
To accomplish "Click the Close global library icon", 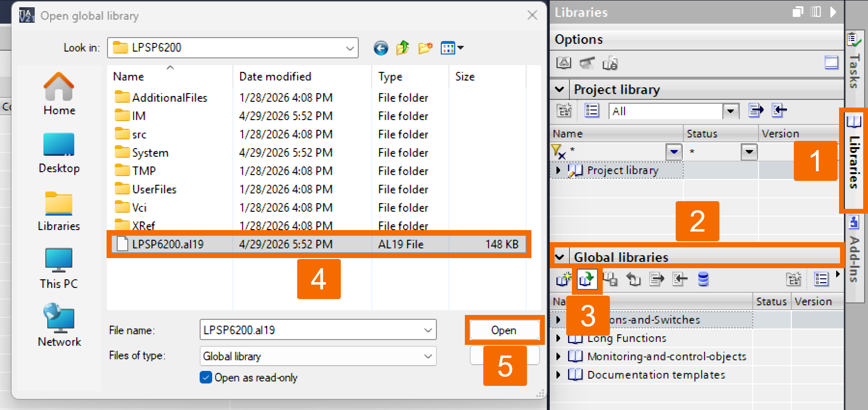I will click(633, 279).
